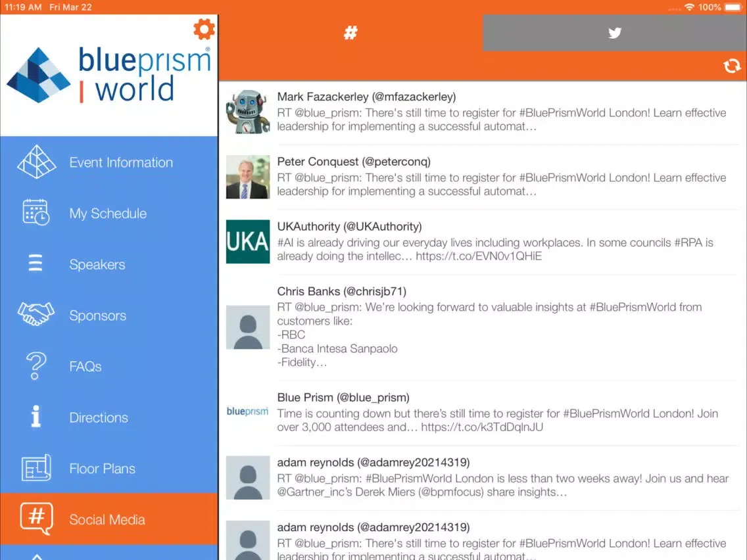This screenshot has height=560, width=747.
Task: Open Social Media menu item
Action: pyautogui.click(x=109, y=519)
